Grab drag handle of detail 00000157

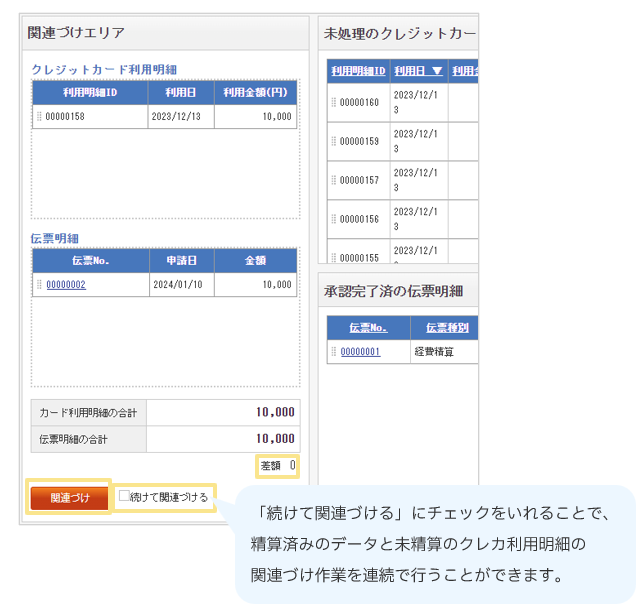click(334, 180)
